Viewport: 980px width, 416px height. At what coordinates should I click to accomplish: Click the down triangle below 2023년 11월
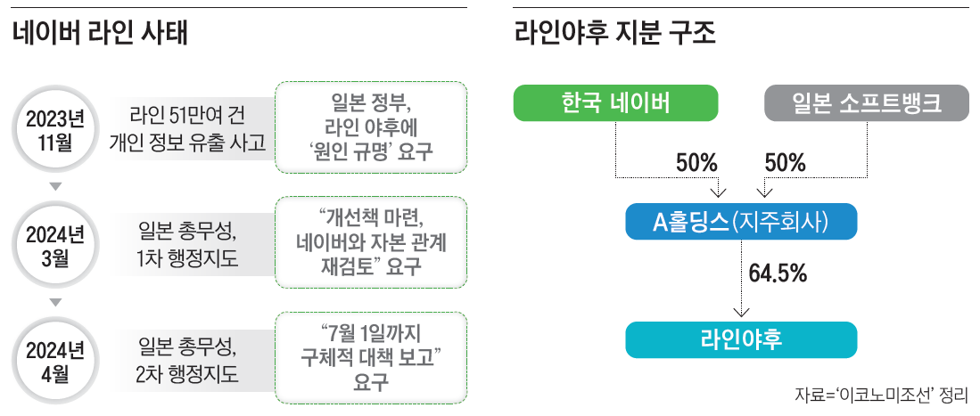coord(55,186)
